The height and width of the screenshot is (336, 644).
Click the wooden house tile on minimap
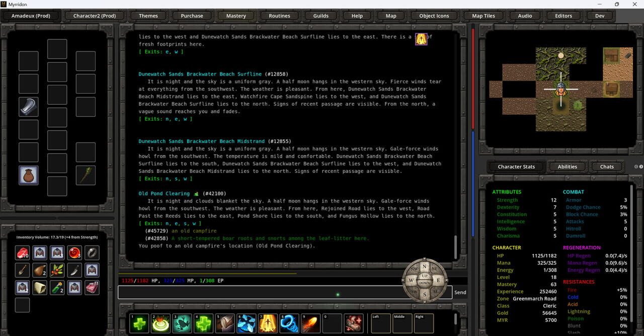611,55
